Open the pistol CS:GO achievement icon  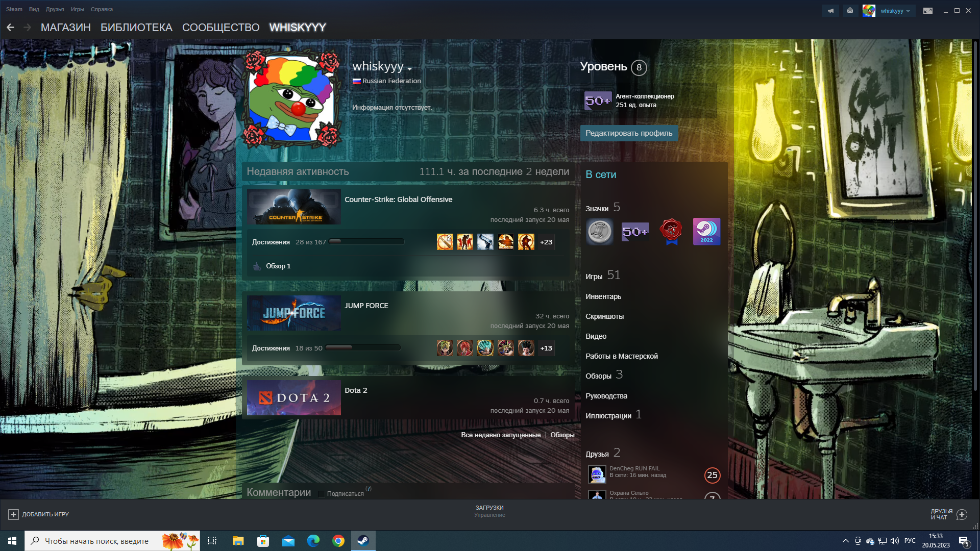click(485, 242)
